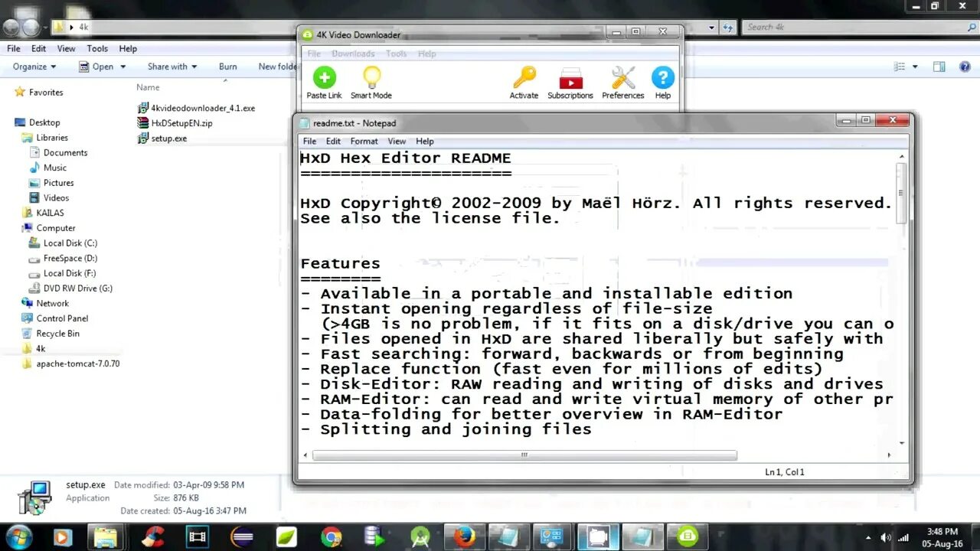
Task: Open the Notepad Format menu
Action: point(364,141)
